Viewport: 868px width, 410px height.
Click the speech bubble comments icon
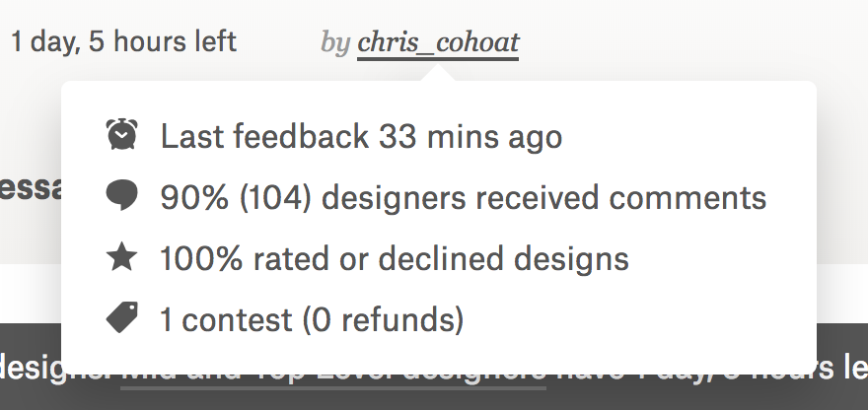[121, 196]
